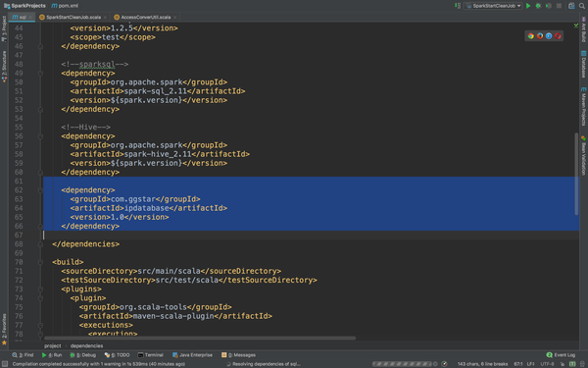The image size is (588, 368).
Task: Collapse the ipdatabase dependency fold at line 62
Action: click(x=40, y=190)
